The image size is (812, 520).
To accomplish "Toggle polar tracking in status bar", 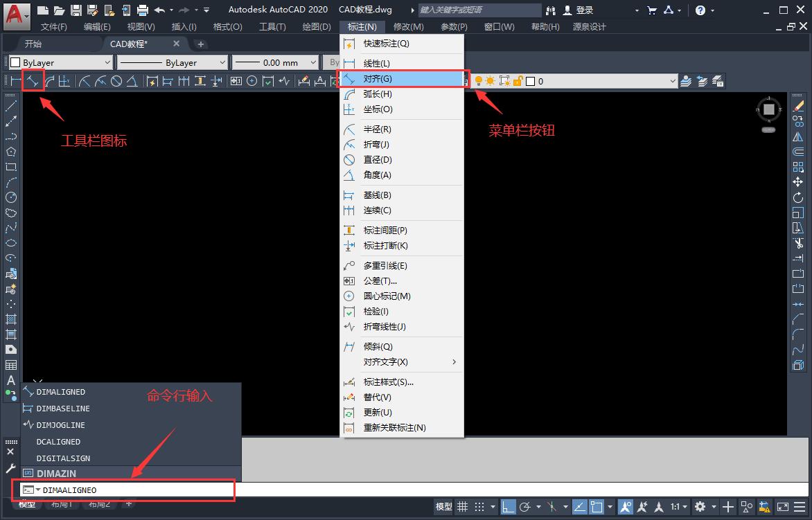I will pyautogui.click(x=525, y=507).
